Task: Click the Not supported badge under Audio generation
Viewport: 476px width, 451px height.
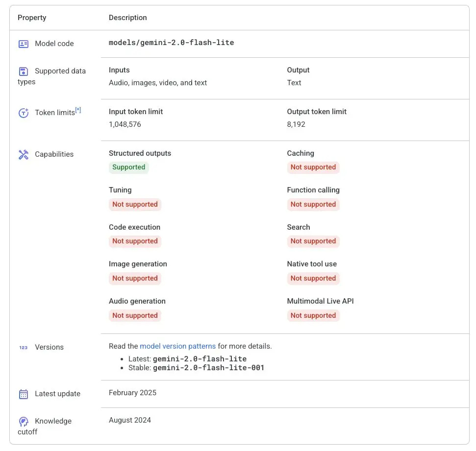Action: (135, 315)
